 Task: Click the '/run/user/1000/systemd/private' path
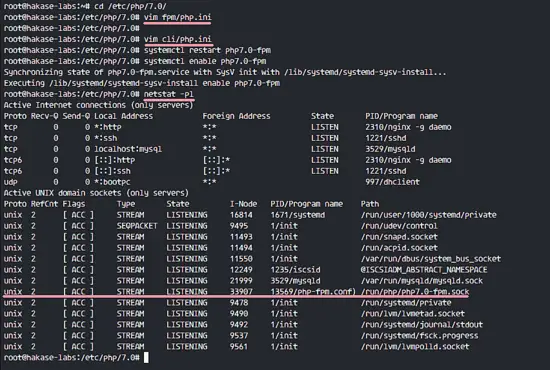tap(429, 215)
